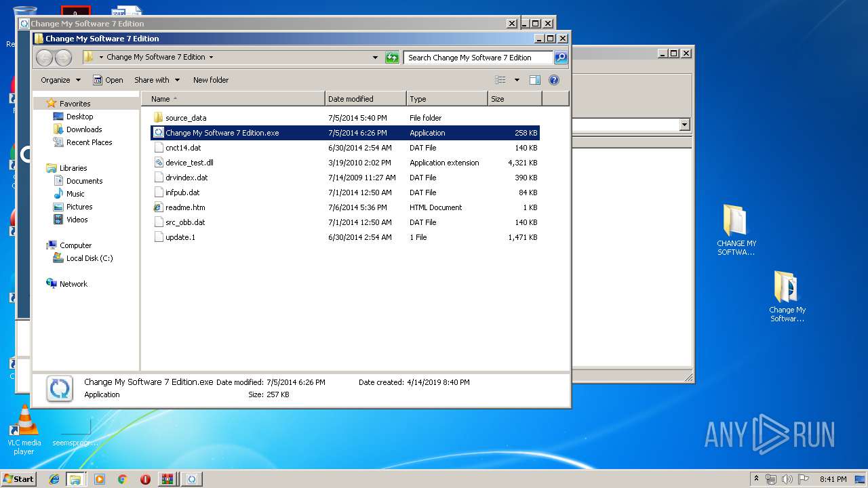Click the 'HTML Document' type cell
The height and width of the screenshot is (488, 868).
435,207
